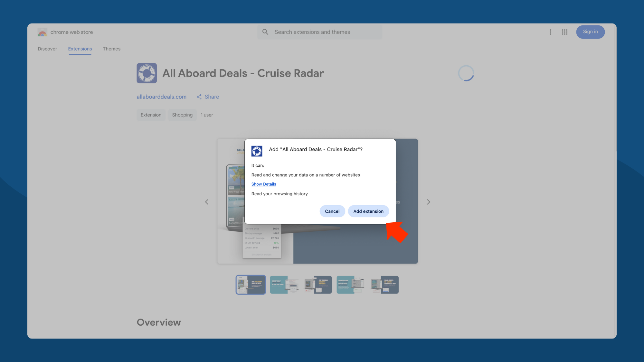Click the Sign in button

tap(590, 32)
